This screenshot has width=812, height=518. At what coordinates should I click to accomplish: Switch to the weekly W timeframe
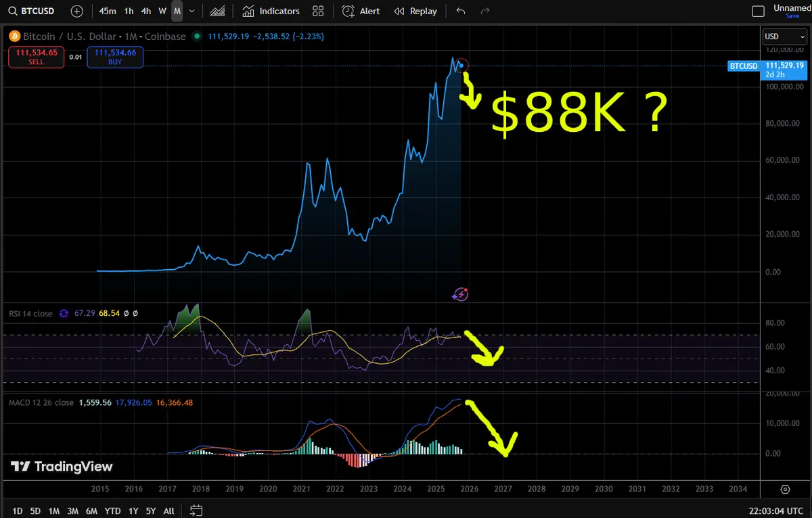click(x=162, y=11)
